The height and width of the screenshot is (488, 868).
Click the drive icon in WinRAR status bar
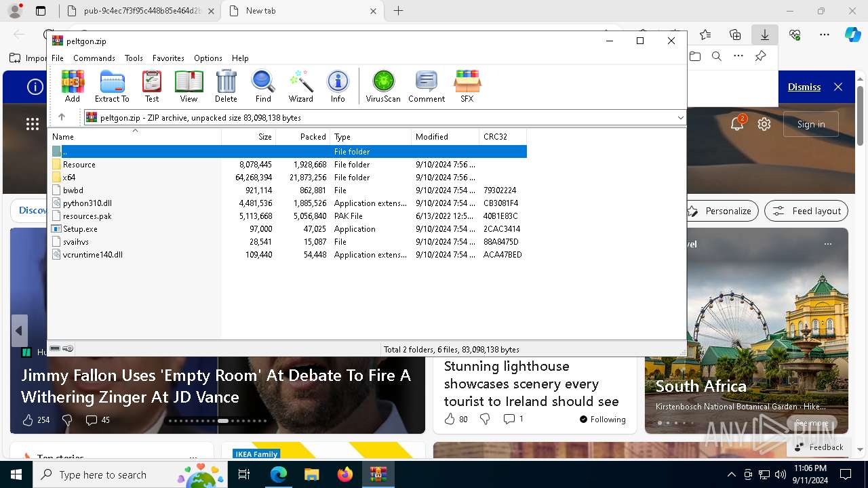pyautogui.click(x=55, y=348)
